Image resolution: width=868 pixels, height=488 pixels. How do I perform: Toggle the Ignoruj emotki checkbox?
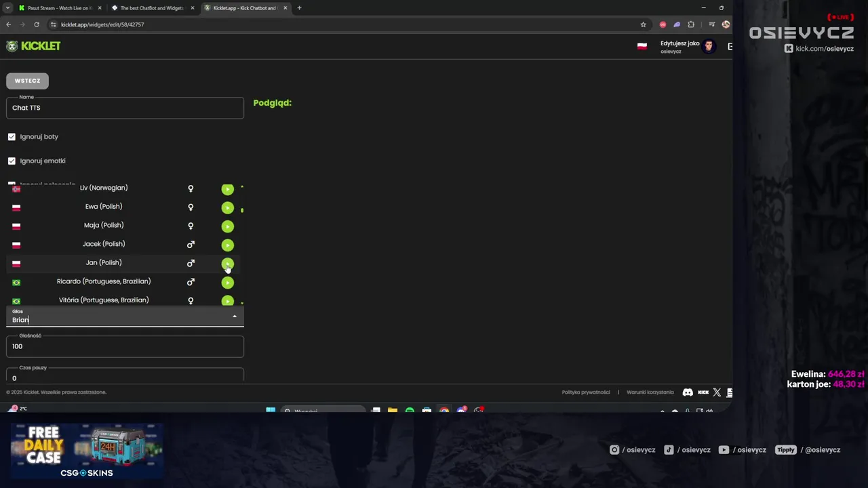[12, 161]
